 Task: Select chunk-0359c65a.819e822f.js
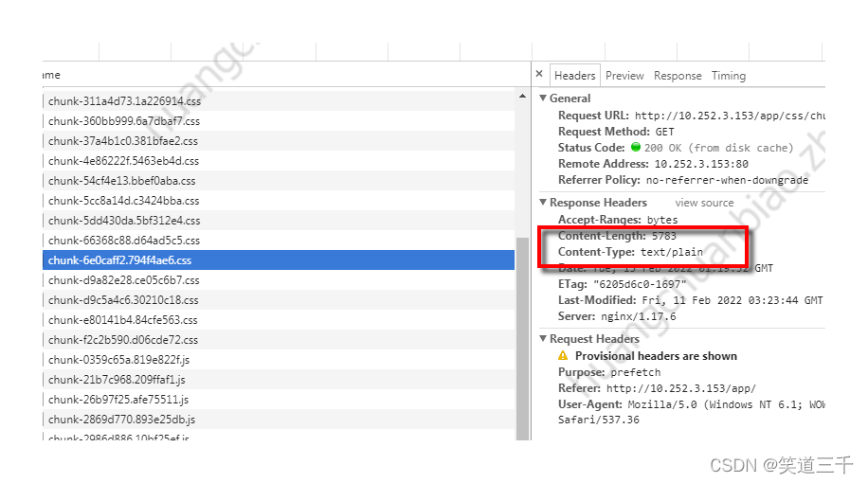pos(279,360)
